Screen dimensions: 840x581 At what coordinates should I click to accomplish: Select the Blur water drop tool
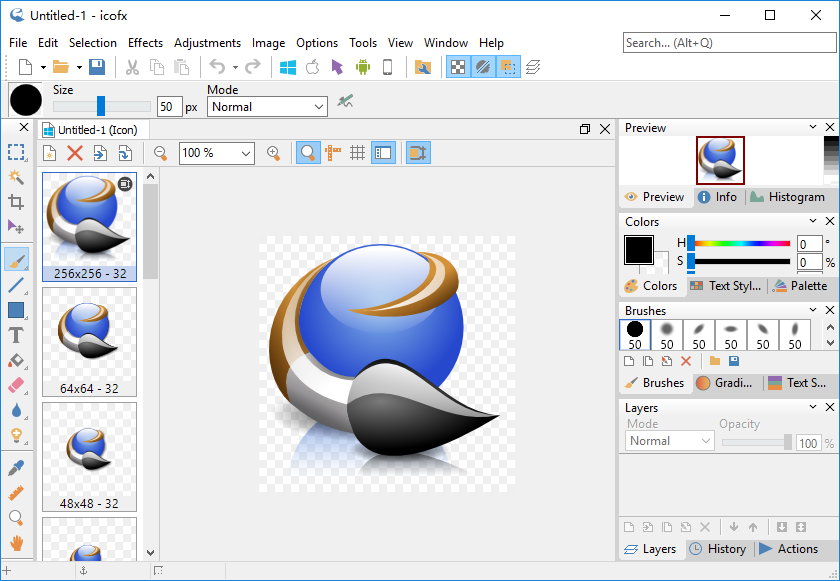coord(16,411)
